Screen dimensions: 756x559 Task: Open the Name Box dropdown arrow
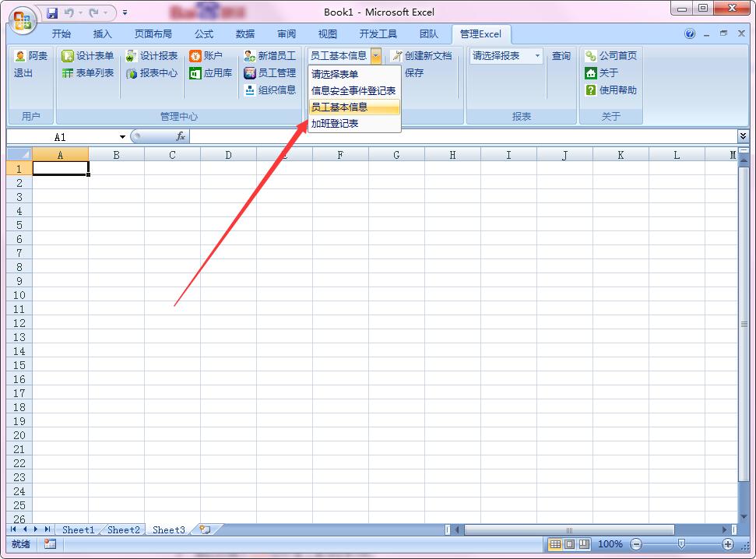pyautogui.click(x=122, y=137)
